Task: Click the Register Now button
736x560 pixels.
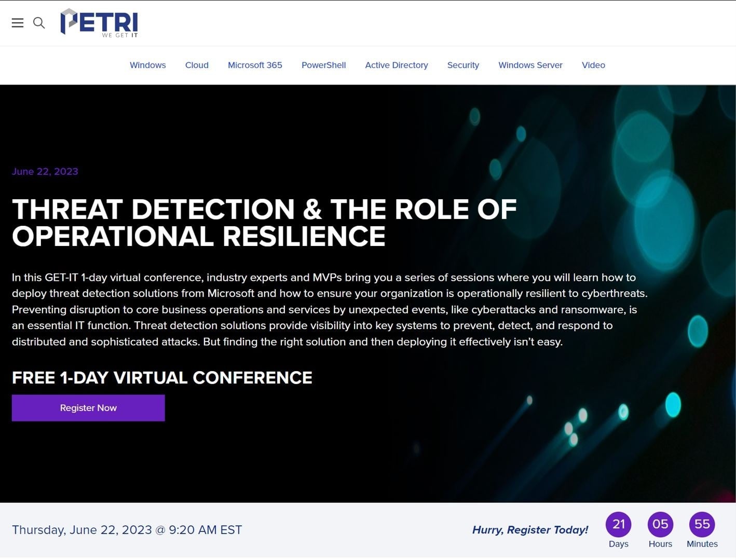Action: (x=88, y=408)
